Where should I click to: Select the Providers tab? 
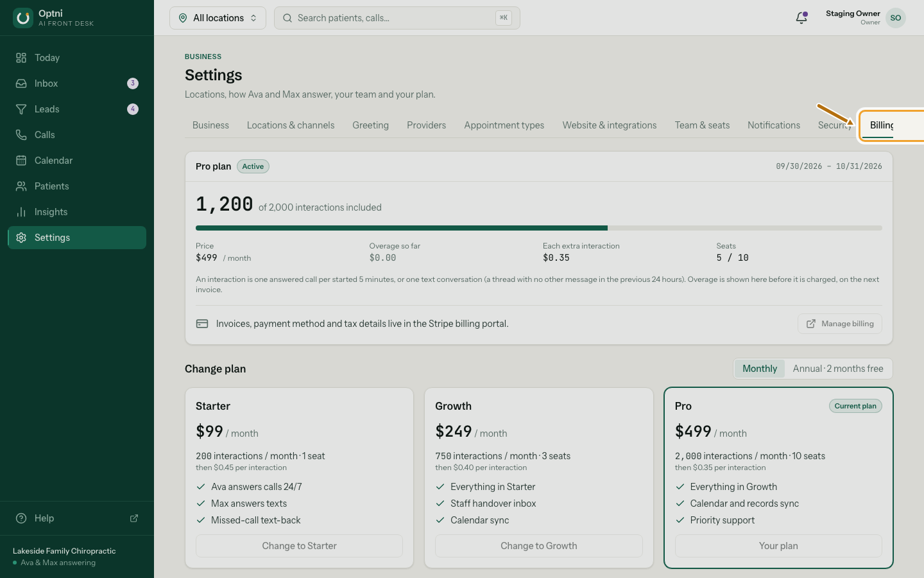pos(426,125)
